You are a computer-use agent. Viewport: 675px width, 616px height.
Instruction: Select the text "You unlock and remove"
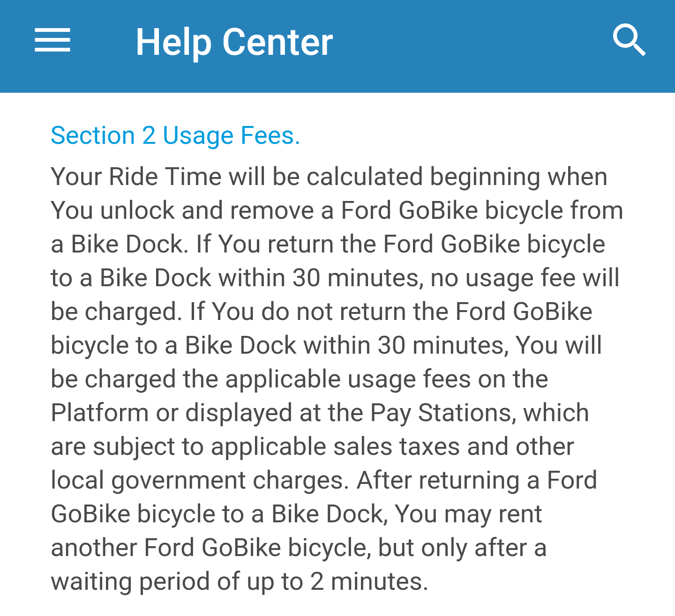(183, 211)
